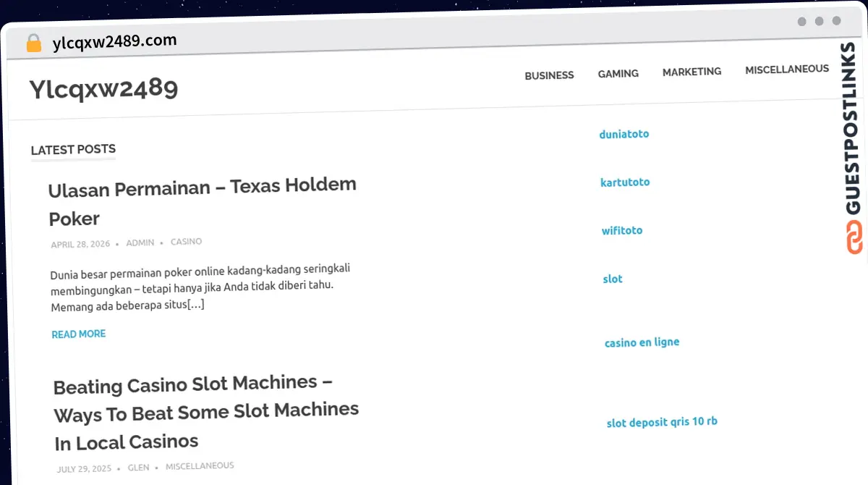
Task: Click the LATEST POSTS heading
Action: (73, 150)
